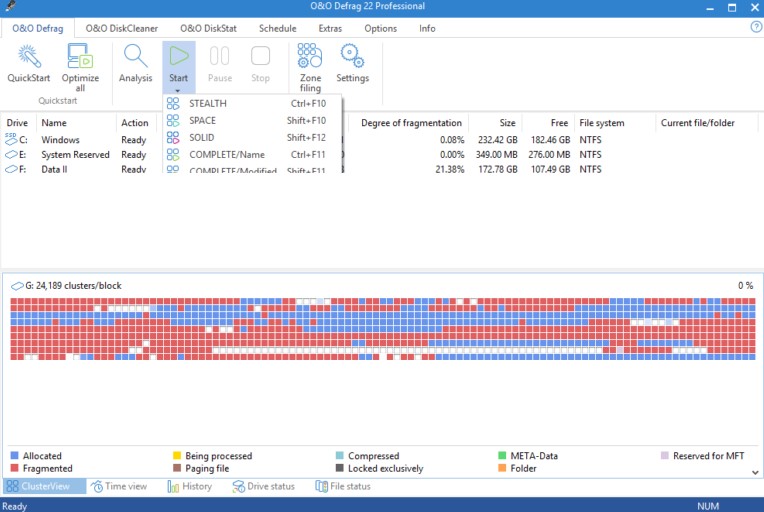Select the O&O Defrag tab
The width and height of the screenshot is (764, 512).
(x=38, y=28)
